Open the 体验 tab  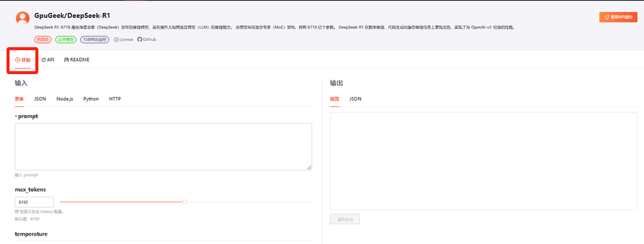pos(23,60)
